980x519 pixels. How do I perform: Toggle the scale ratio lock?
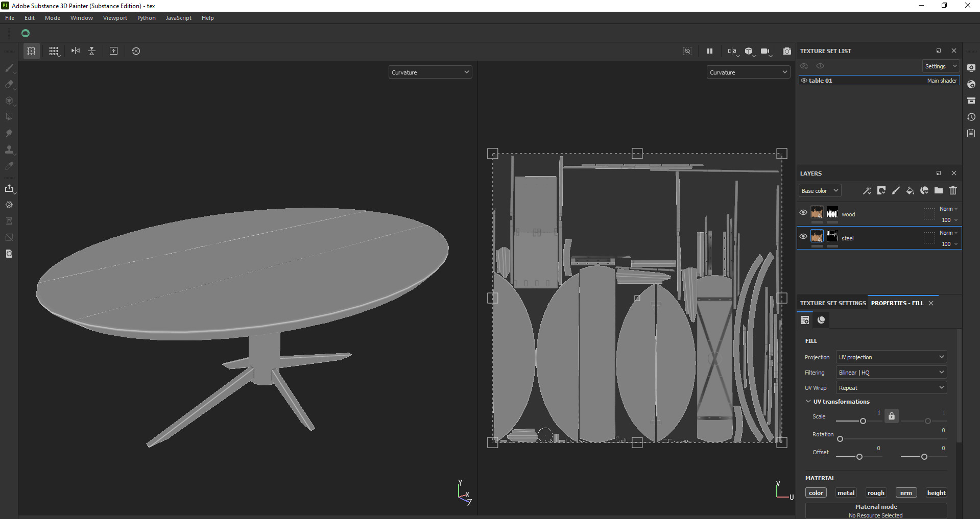pos(892,416)
